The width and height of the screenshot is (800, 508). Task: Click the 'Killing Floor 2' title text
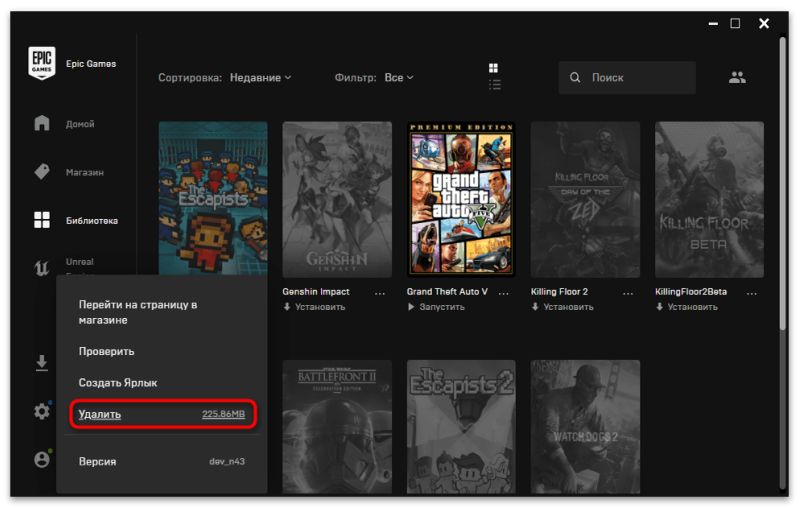559,292
